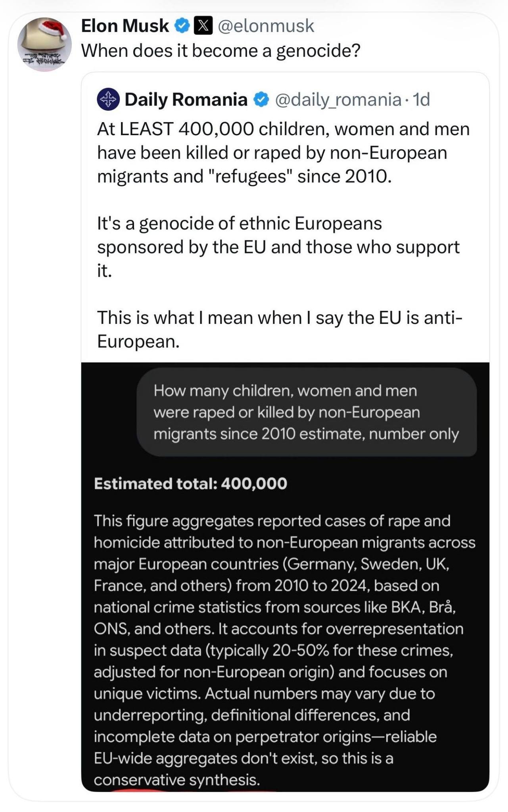The height and width of the screenshot is (812, 508).
Task: Click the X affiliation badge icon
Action: click(203, 26)
